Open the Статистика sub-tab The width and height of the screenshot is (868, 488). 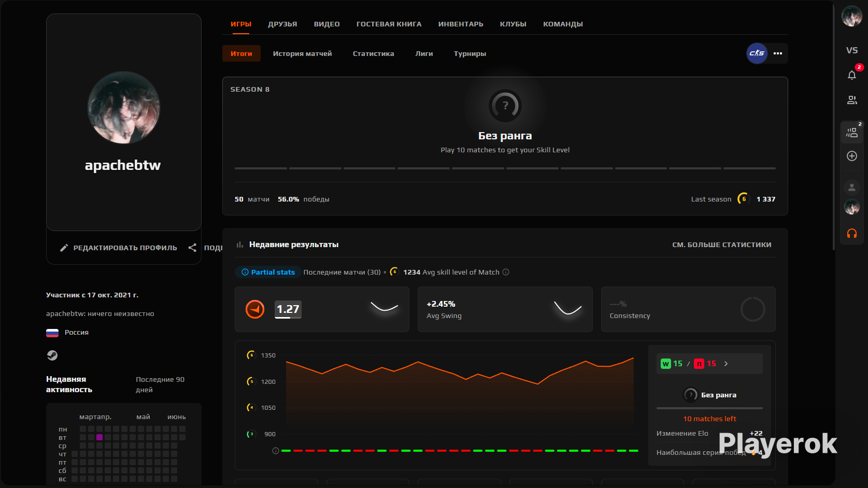[x=374, y=53]
